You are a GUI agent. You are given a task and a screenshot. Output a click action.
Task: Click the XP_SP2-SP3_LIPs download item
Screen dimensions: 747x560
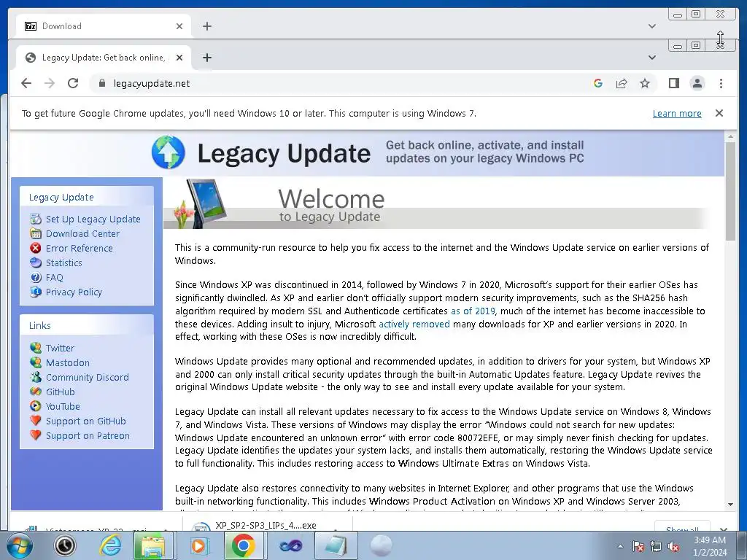click(267, 526)
